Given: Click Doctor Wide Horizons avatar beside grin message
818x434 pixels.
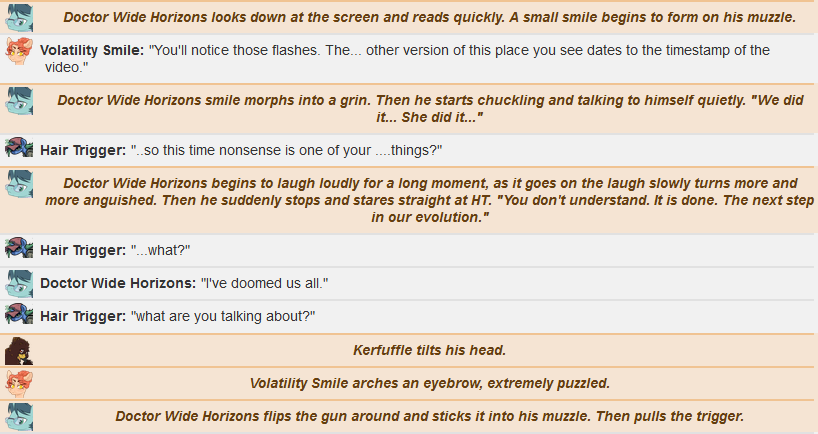Looking at the screenshot, I should 19,101.
